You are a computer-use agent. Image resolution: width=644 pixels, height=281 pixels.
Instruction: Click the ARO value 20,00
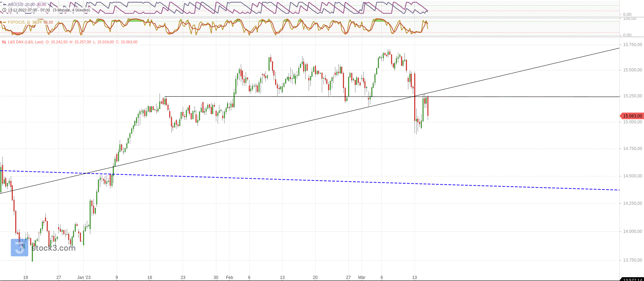[x=30, y=5]
